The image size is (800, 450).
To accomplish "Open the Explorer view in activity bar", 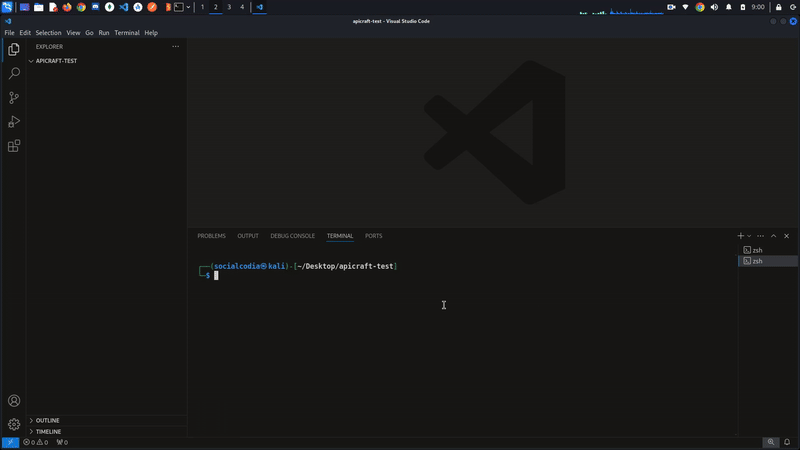I will [14, 49].
